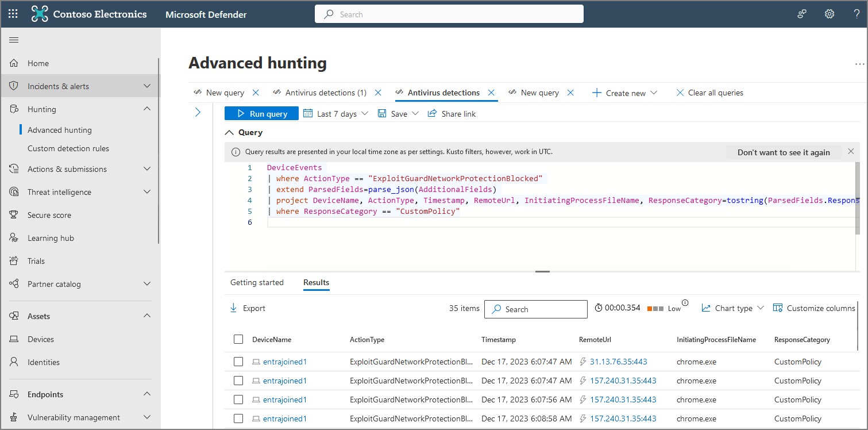Check the row with RemoteUrl 31.13.76.35:443
868x430 pixels.
pos(238,362)
